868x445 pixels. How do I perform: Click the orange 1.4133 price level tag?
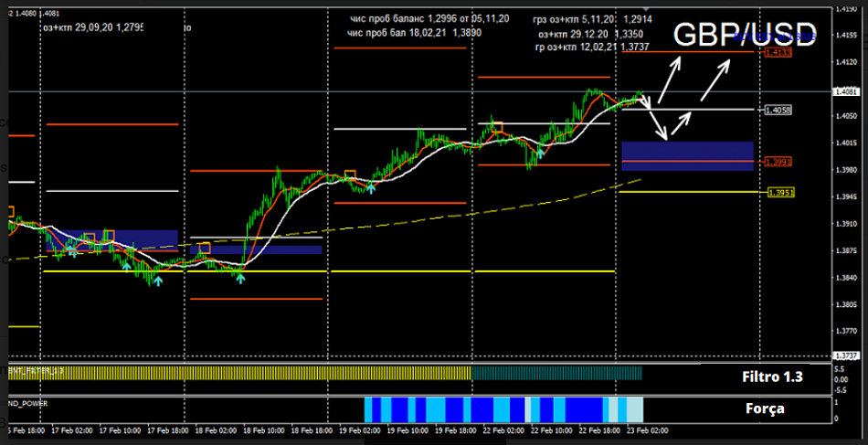[x=778, y=53]
